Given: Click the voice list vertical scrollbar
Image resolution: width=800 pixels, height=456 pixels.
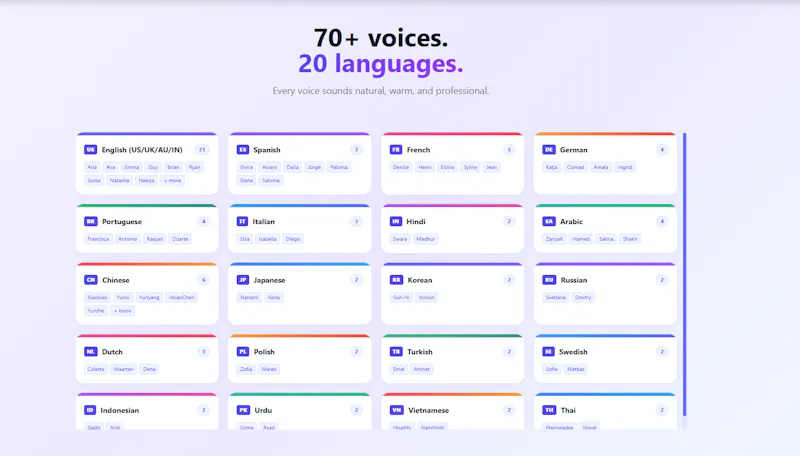Looking at the screenshot, I should (684, 274).
